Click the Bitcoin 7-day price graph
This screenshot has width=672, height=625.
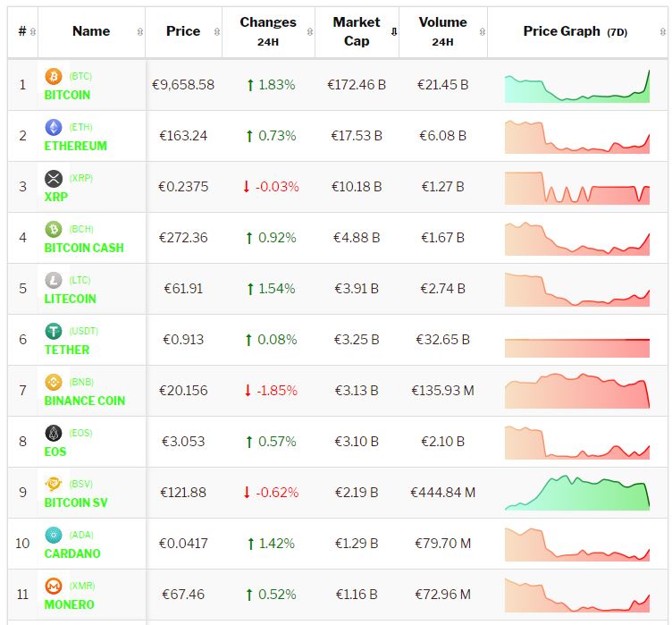(577, 86)
